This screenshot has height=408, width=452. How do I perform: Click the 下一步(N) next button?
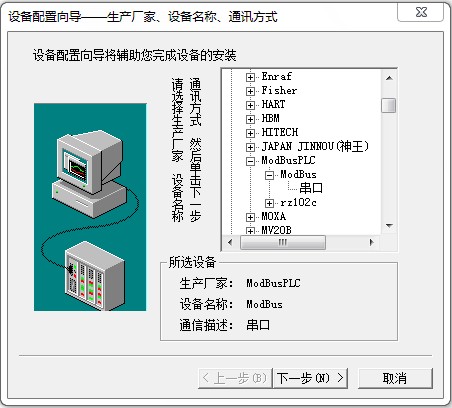pyautogui.click(x=310, y=378)
